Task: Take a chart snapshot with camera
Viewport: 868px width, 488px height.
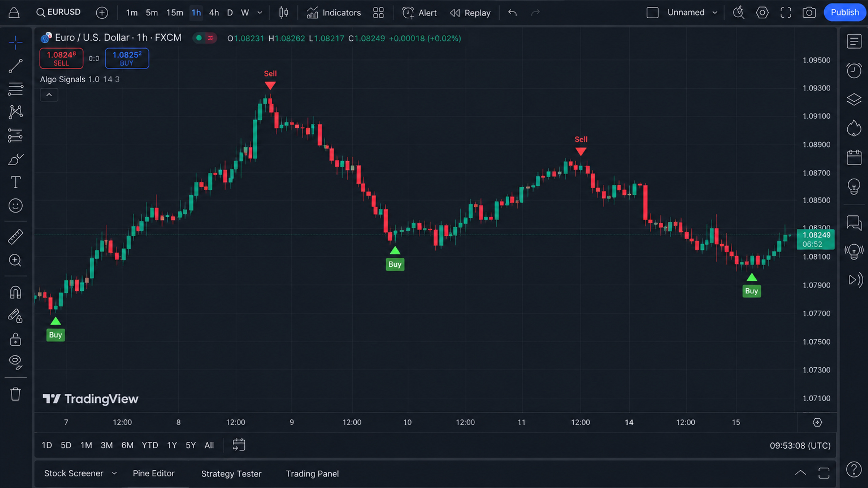Action: (809, 13)
